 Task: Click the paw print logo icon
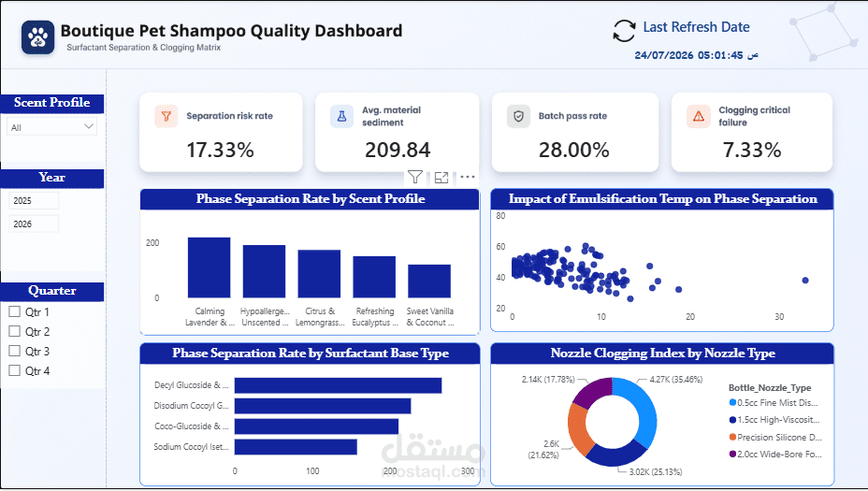pyautogui.click(x=37, y=37)
